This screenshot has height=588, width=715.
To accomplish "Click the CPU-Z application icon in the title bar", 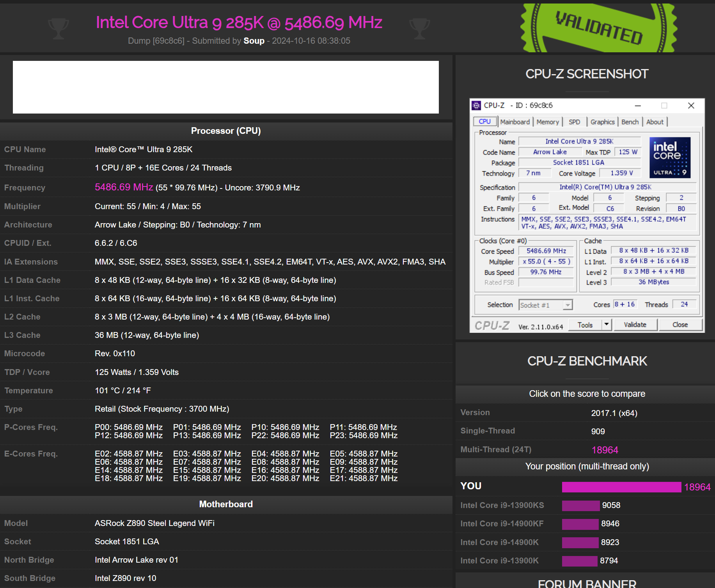I will [477, 105].
